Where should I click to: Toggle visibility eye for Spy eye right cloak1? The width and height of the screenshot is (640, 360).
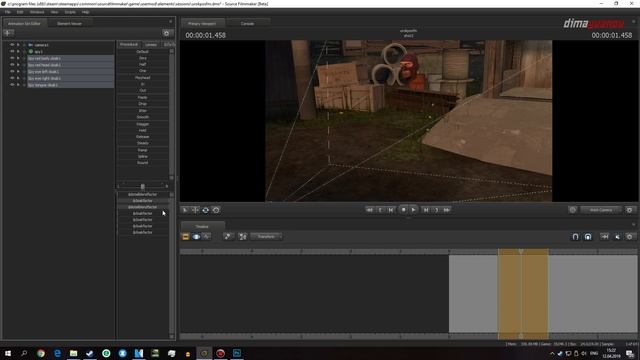[12, 78]
